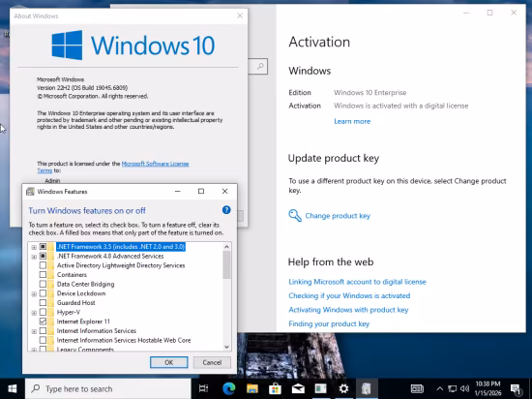This screenshot has width=532, height=399.
Task: Click the Type here to search box
Action: (x=108, y=388)
